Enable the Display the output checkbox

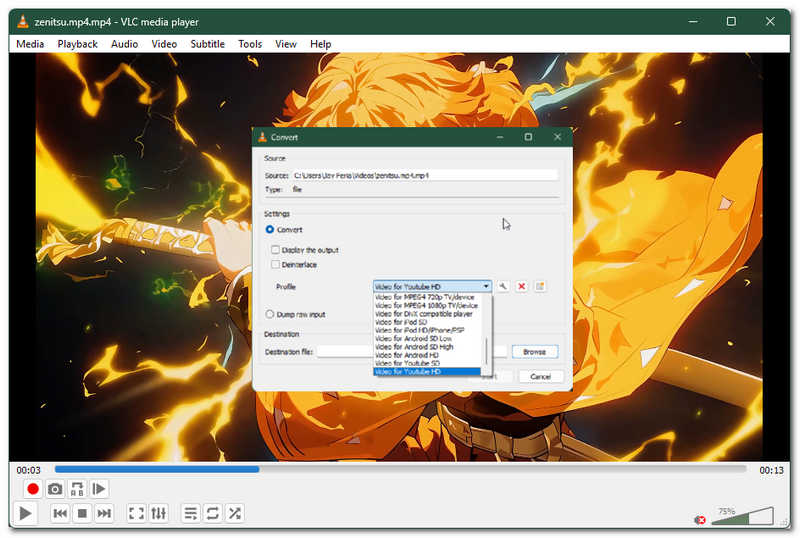click(x=276, y=250)
